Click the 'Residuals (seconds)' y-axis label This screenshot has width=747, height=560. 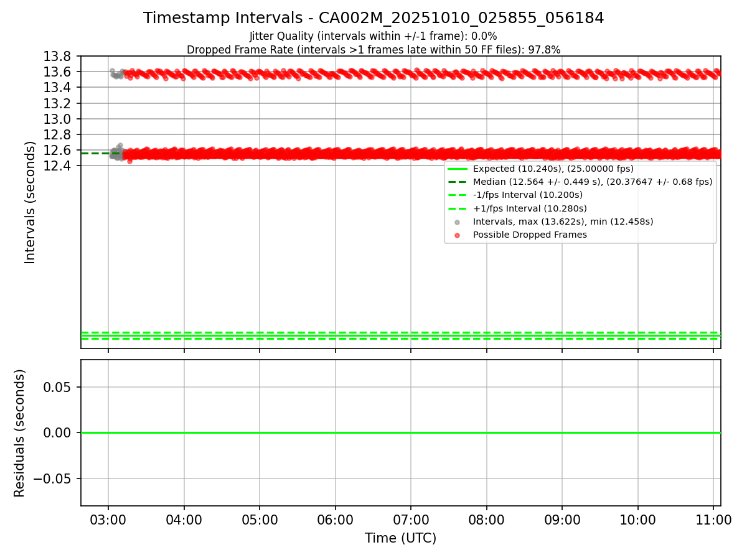(x=20, y=433)
